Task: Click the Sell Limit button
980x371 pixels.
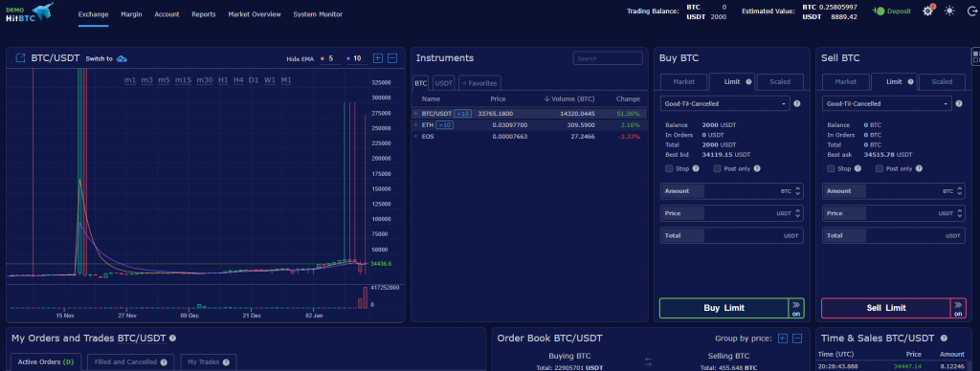Action: (x=885, y=308)
